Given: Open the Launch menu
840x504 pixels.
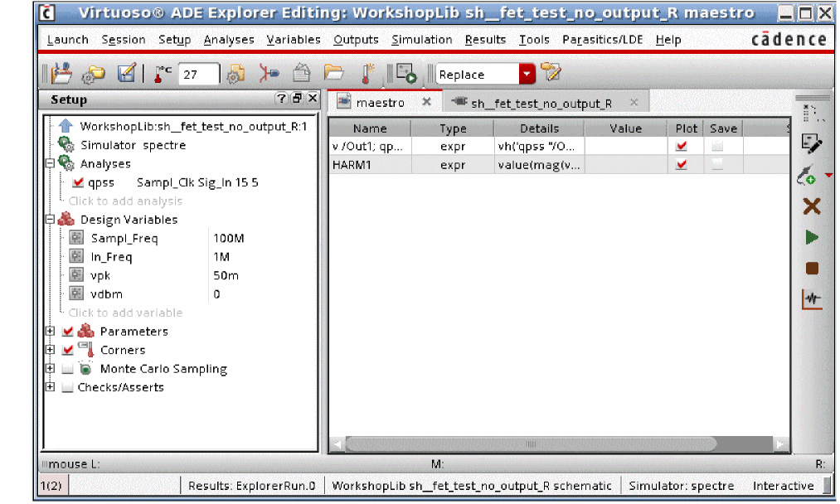Looking at the screenshot, I should click(67, 40).
